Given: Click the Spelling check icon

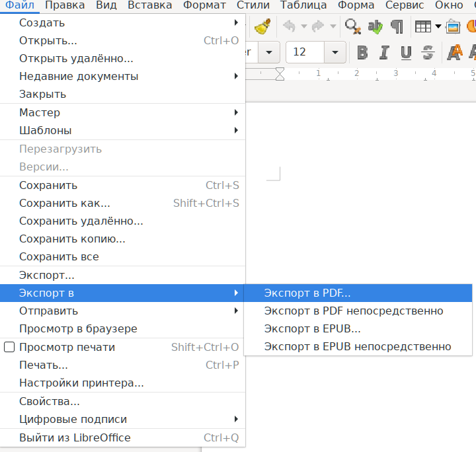Looking at the screenshot, I should (375, 26).
